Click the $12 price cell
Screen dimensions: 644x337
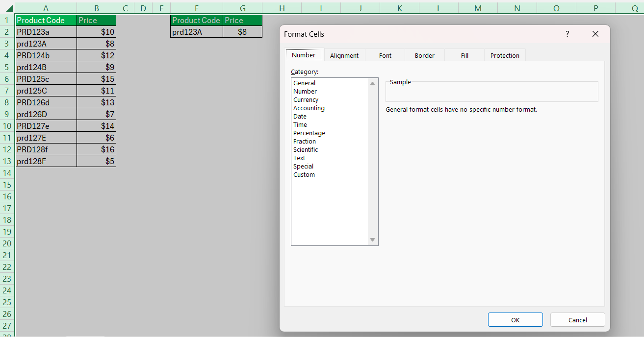[97, 55]
